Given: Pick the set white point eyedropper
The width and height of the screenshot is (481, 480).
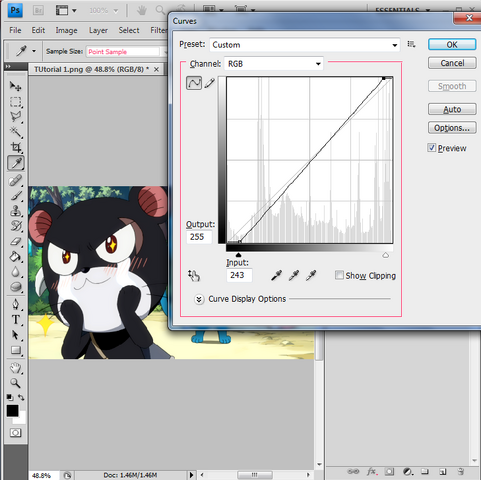Looking at the screenshot, I should (x=311, y=275).
